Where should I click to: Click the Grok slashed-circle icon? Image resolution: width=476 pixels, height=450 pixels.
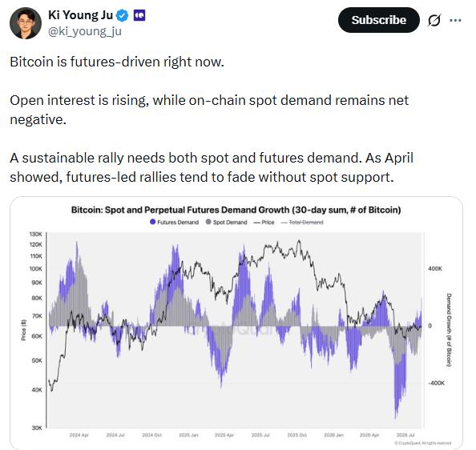(434, 20)
